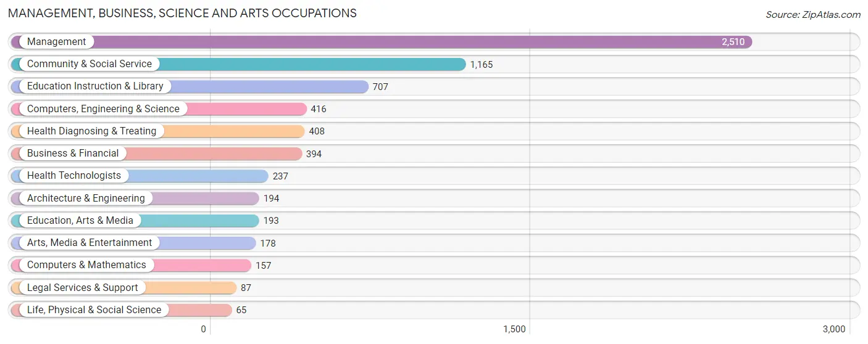Click the 1,165 value label
Screen dimensions: 868x344
[482, 65]
